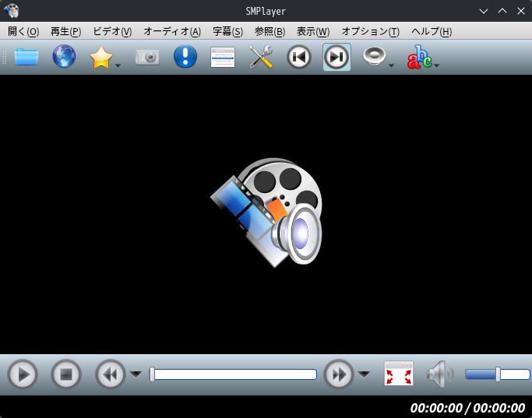This screenshot has height=418, width=532.
Task: Open URL using the globe icon
Action: (64, 57)
